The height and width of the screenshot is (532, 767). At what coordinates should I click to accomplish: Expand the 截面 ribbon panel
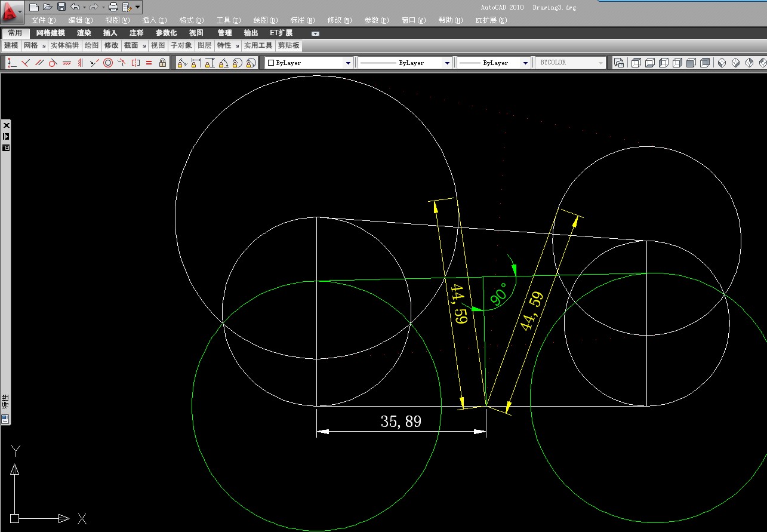click(134, 45)
